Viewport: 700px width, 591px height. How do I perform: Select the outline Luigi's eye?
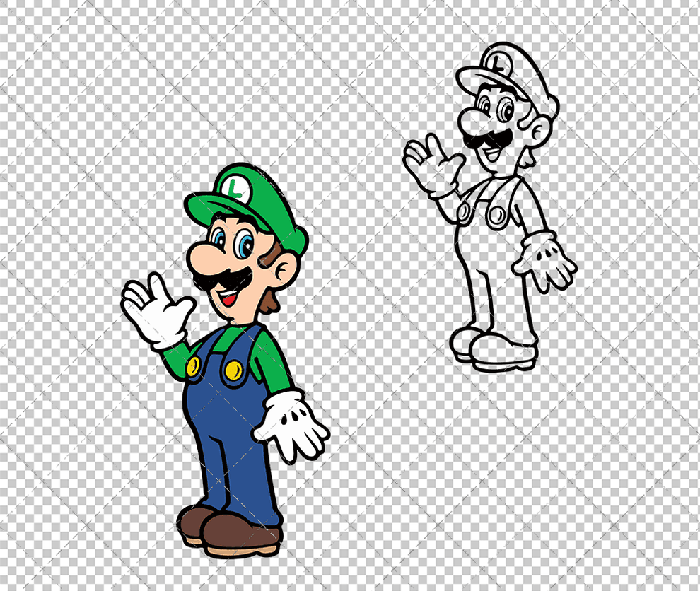[503, 110]
